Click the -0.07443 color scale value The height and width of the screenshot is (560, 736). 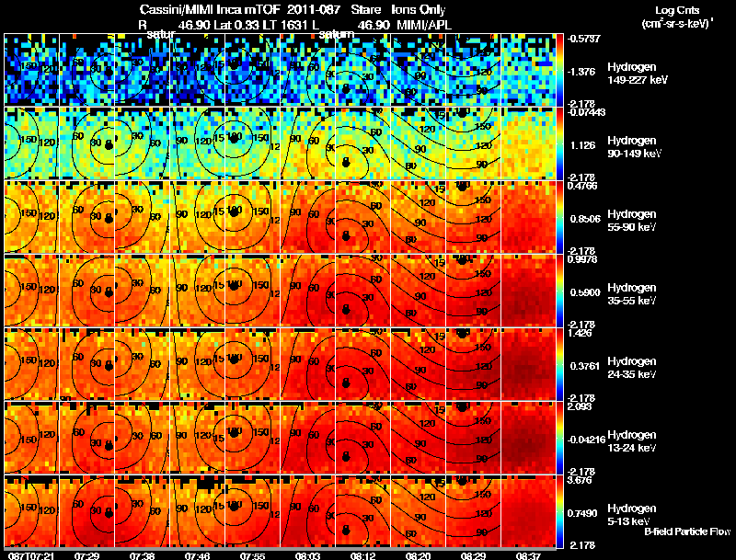[586, 112]
